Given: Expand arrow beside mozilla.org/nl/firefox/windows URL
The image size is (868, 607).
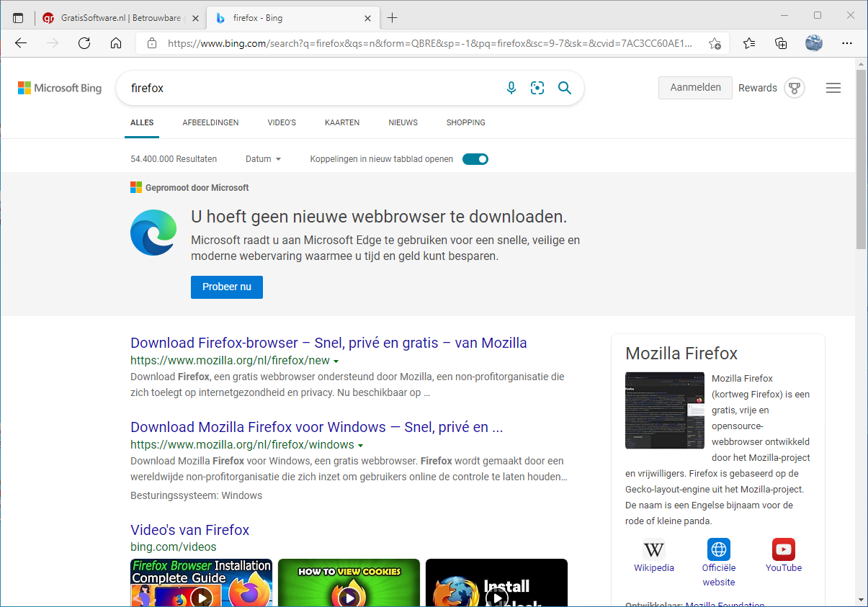Looking at the screenshot, I should point(360,445).
